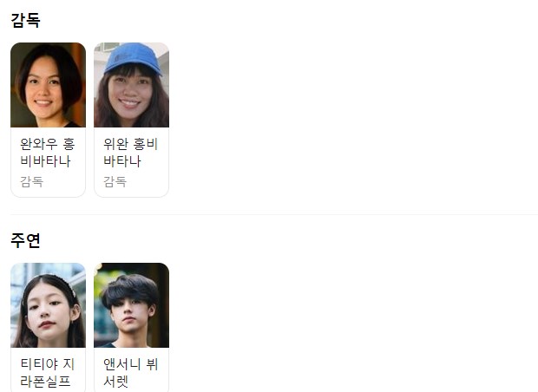Viewport: 538px width, 392px height.
Task: Click the 주연 section heading
Action: pyautogui.click(x=26, y=240)
